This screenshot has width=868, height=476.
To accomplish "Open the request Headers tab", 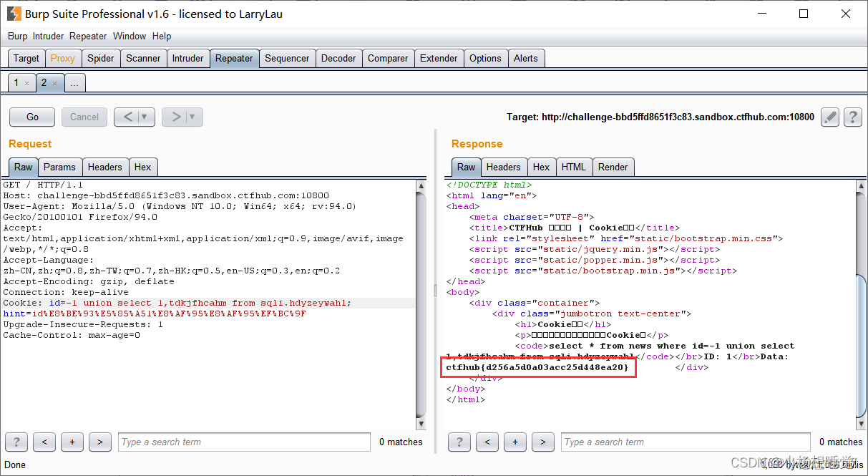I will (x=105, y=167).
